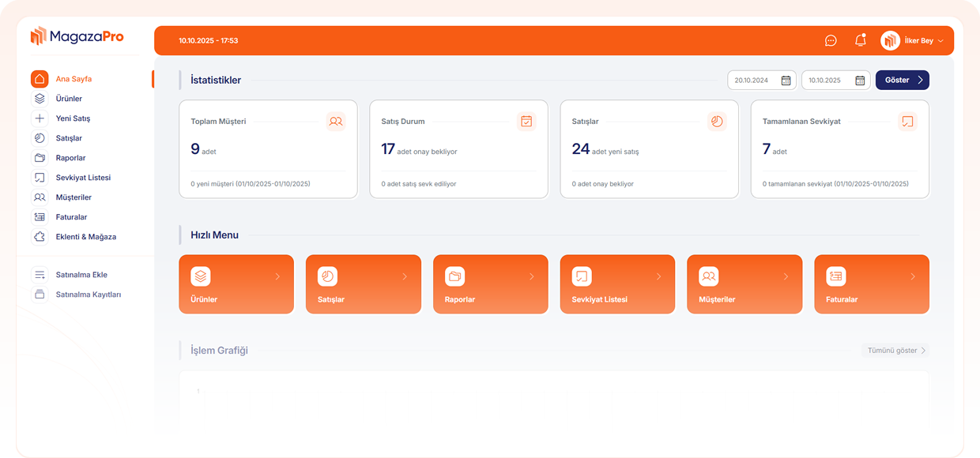This screenshot has width=980, height=458.
Task: Open calendar picker for start date 20.10.2024
Action: (786, 81)
